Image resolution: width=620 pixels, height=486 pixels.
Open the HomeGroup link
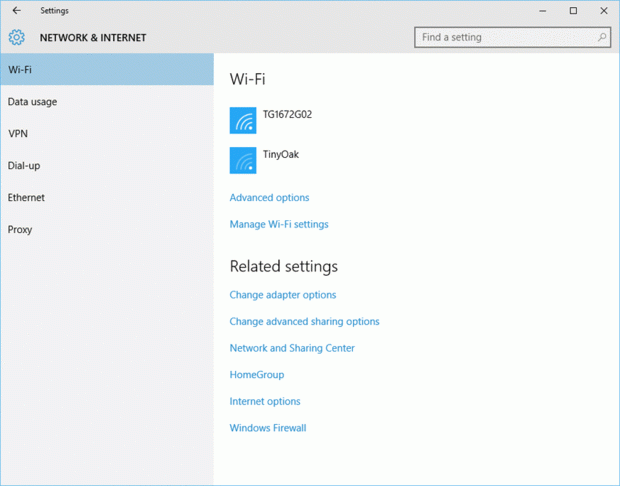[257, 375]
